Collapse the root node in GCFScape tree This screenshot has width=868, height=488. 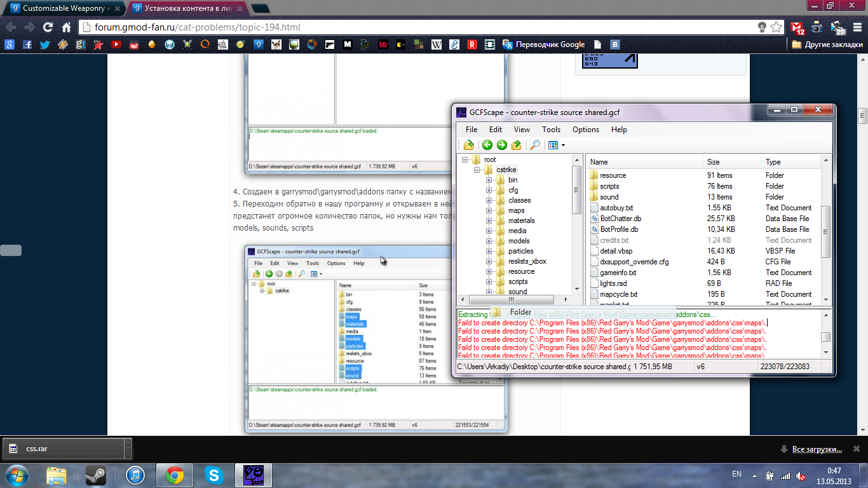(465, 159)
